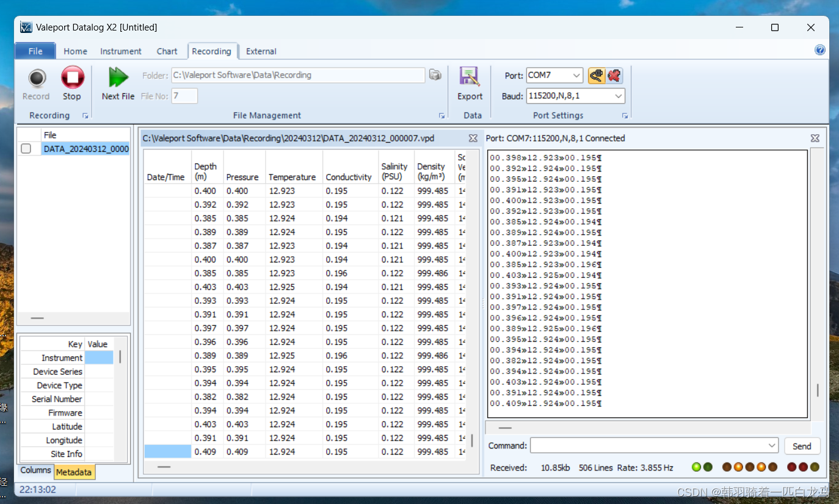
Task: Select the DATA_20240312_0000 file row
Action: (x=85, y=149)
